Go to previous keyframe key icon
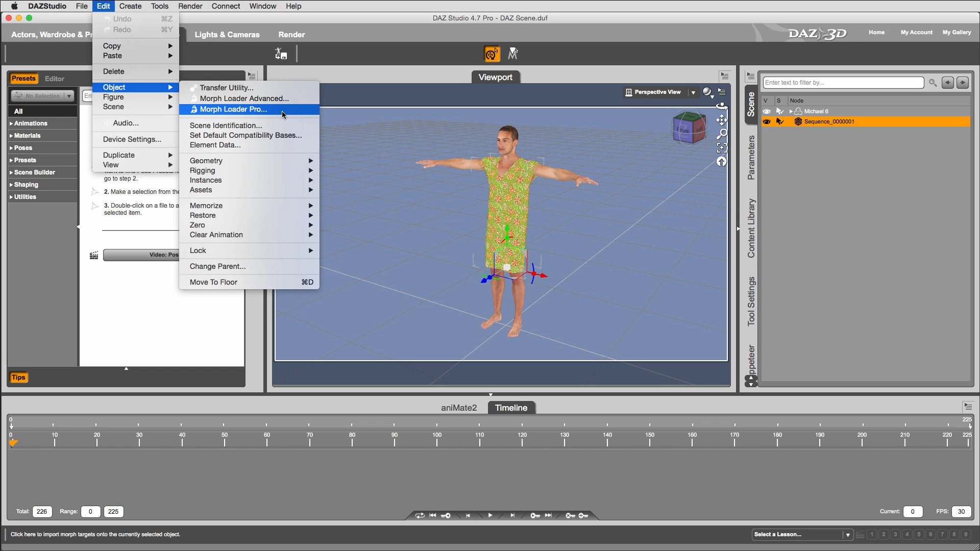980x551 pixels. tap(446, 515)
